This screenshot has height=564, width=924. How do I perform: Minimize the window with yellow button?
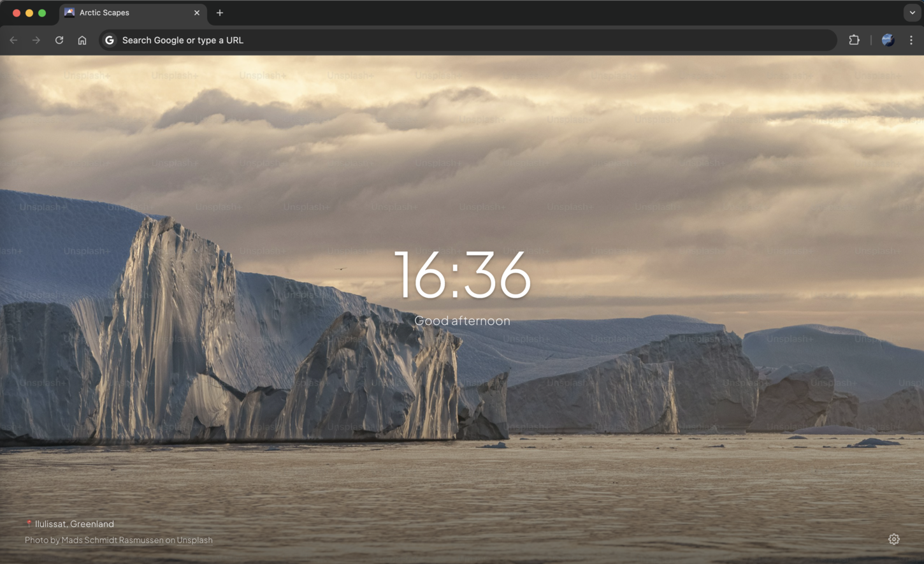(29, 13)
